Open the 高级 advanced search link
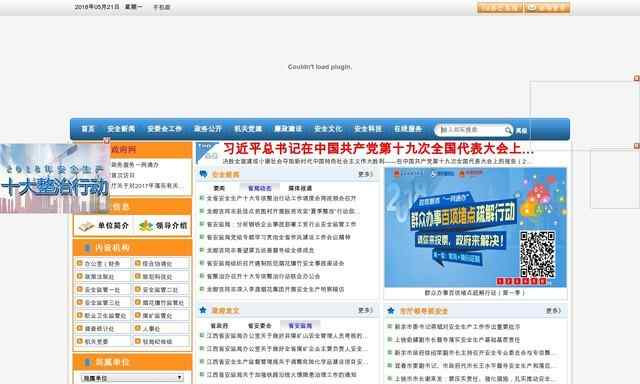 coord(521,131)
